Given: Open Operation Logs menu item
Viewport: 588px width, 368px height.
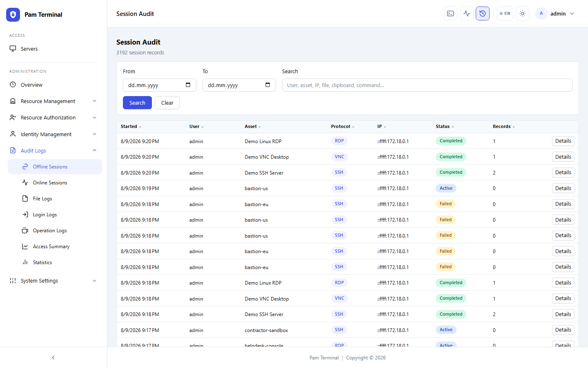Looking at the screenshot, I should pos(55,231).
